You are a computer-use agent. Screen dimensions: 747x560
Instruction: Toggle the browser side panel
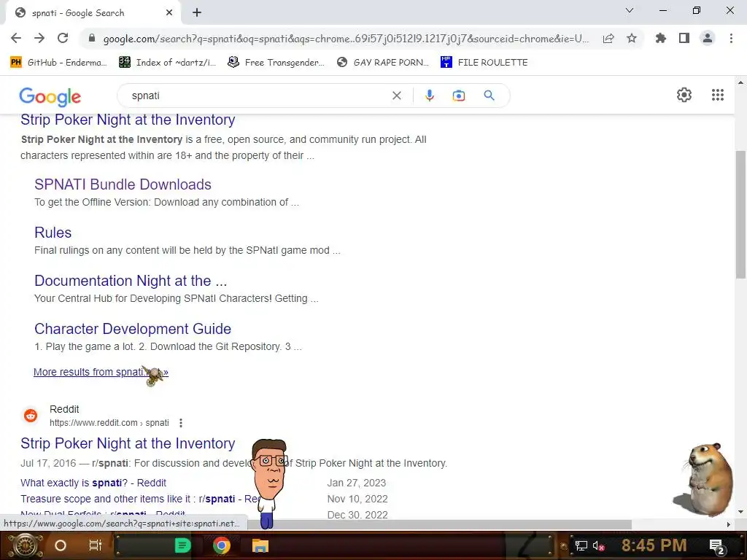point(684,38)
